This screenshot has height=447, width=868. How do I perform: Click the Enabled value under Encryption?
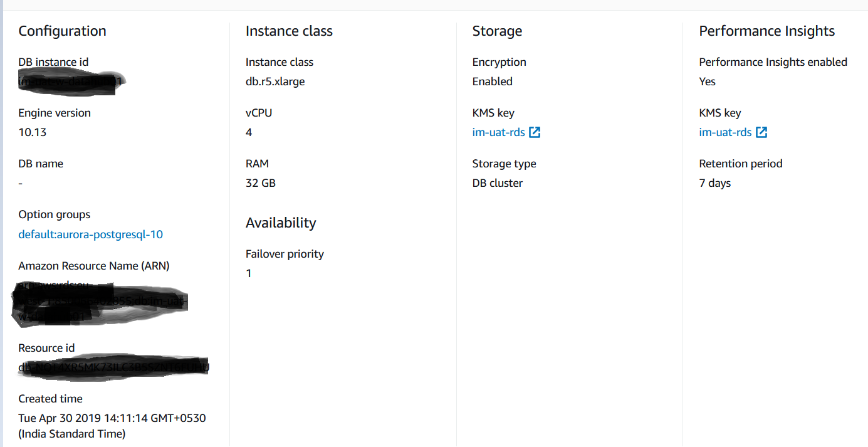[493, 82]
